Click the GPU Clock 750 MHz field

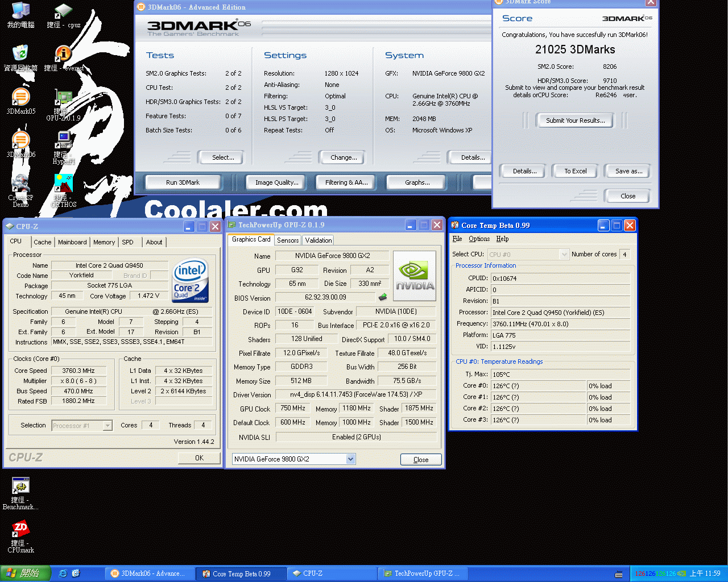292,408
